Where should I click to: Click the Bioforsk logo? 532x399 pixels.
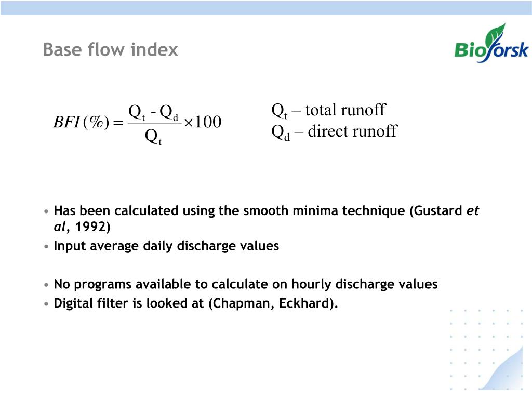(x=491, y=43)
